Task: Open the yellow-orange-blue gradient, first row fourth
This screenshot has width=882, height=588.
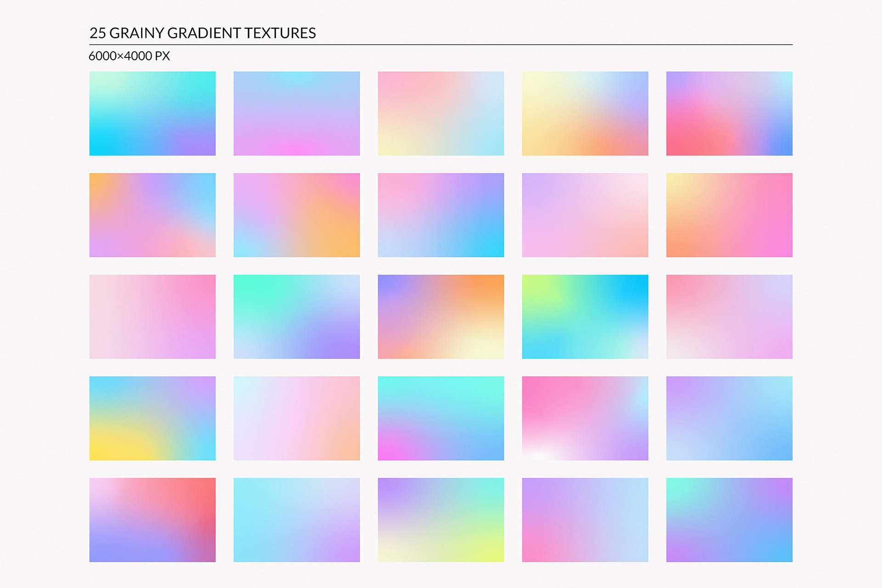Action: pos(585,113)
